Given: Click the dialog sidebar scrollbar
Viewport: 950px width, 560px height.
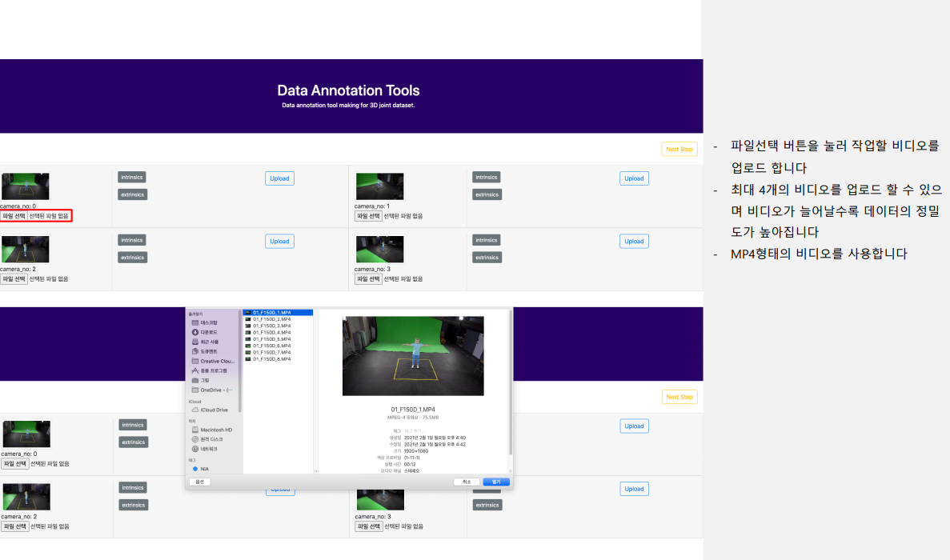Looking at the screenshot, I should pos(240,362).
